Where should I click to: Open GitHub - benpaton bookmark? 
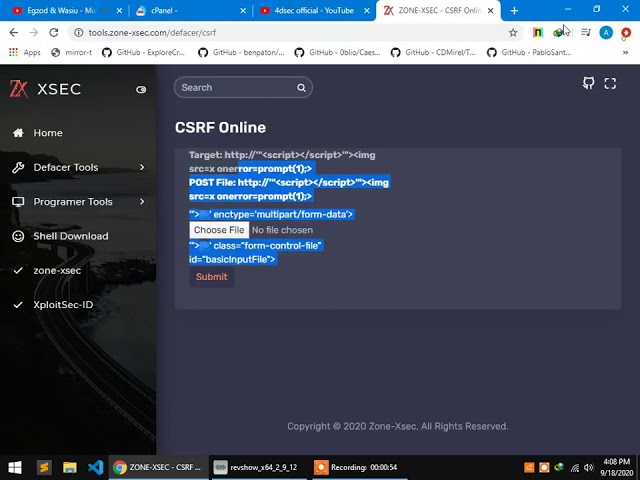pyautogui.click(x=242, y=52)
